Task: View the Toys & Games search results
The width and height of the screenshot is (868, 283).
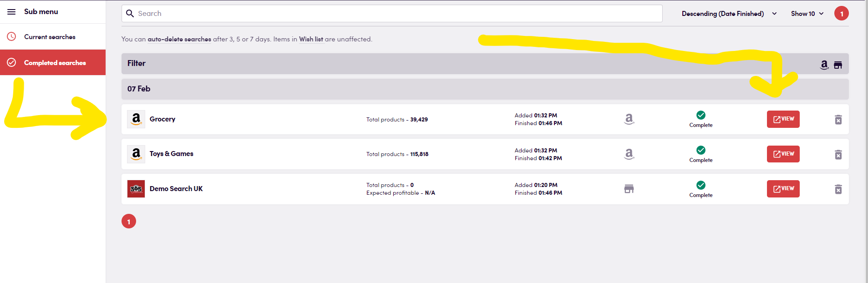Action: [783, 154]
